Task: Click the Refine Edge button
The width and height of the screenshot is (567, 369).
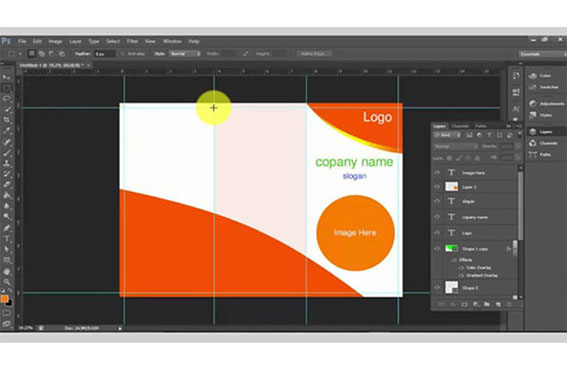Action: coord(314,54)
